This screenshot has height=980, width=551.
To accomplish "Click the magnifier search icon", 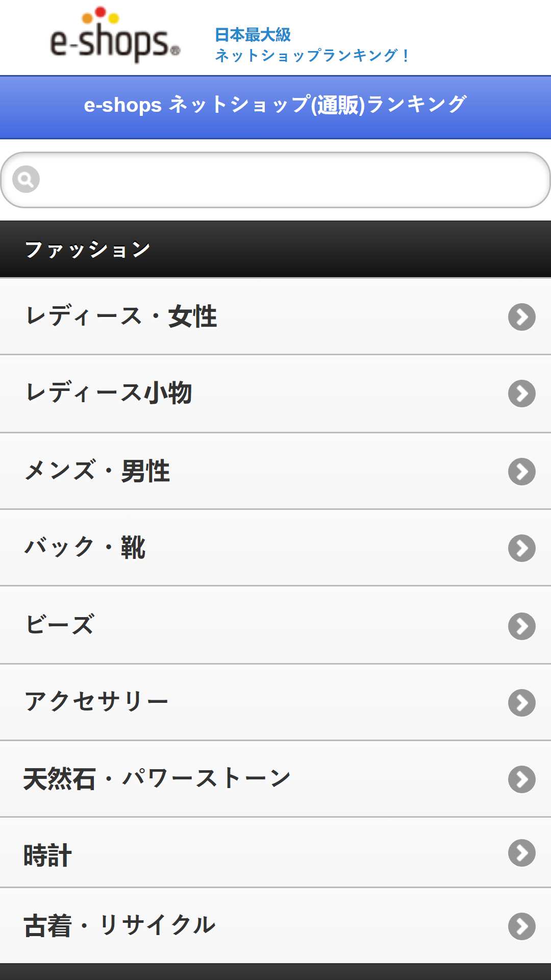I will pos(26,179).
